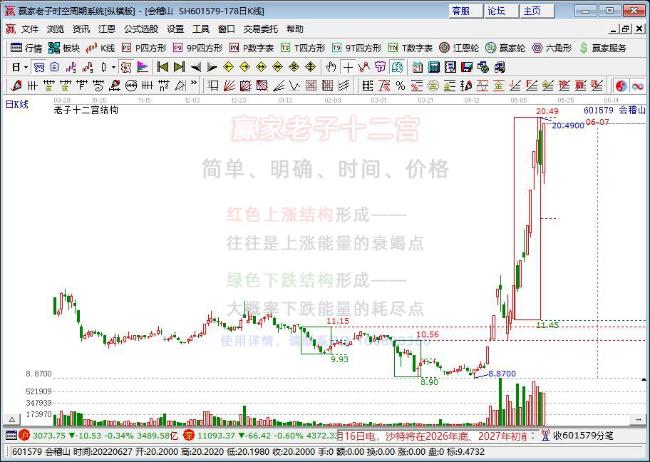
Task: Open the 文件 menu
Action: 30,29
